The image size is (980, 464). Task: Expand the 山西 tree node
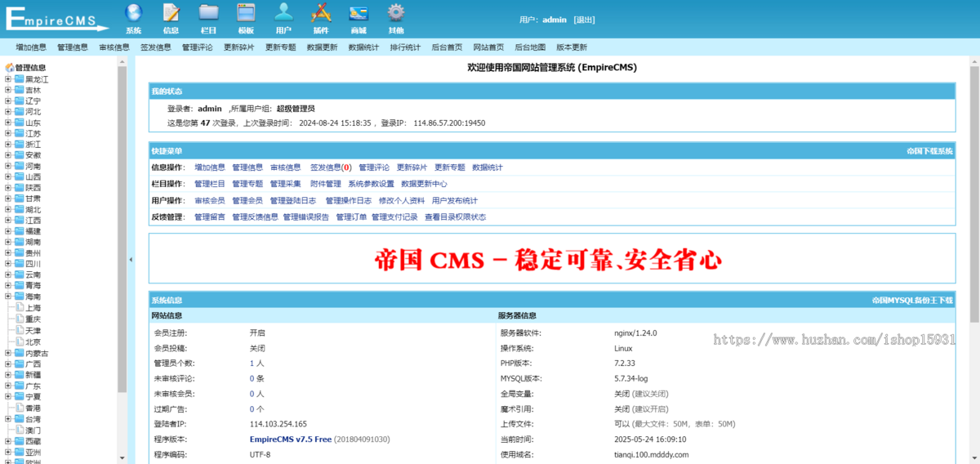click(8, 177)
